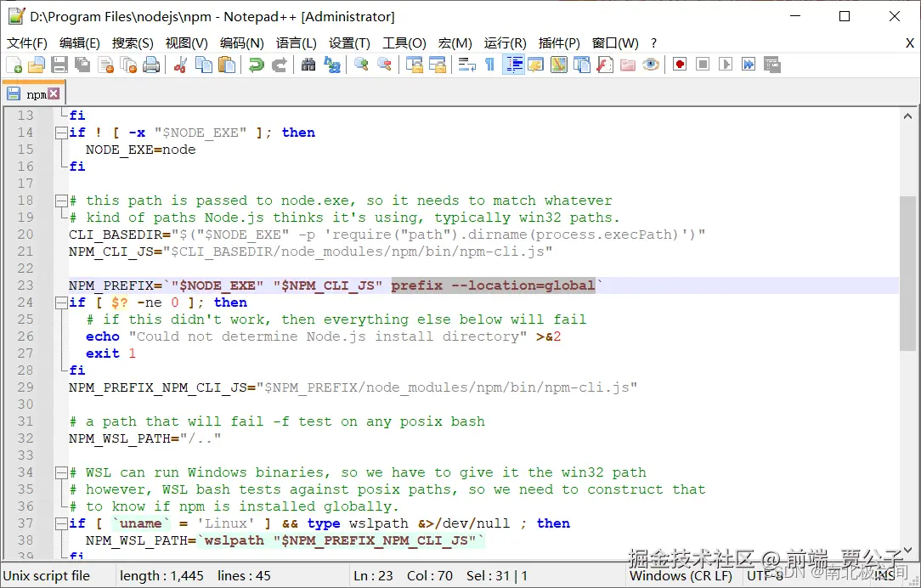Toggle synchronize horizontal scrolling
Image resolution: width=921 pixels, height=588 pixels.
pos(437,65)
